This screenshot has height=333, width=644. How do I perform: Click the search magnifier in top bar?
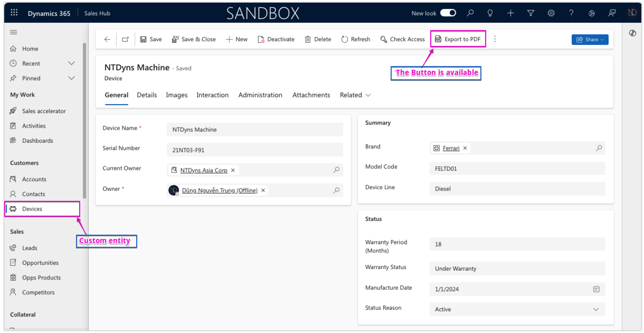pyautogui.click(x=470, y=13)
